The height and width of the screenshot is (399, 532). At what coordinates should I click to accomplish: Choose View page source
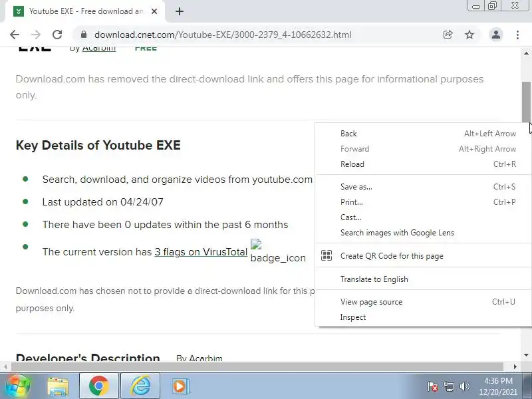pyautogui.click(x=424, y=302)
